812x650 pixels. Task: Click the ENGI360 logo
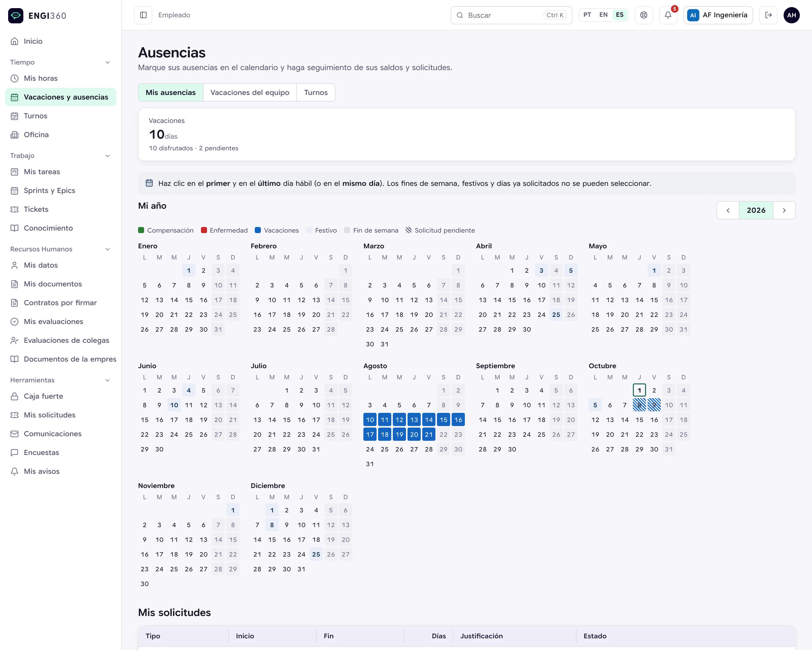click(x=37, y=15)
